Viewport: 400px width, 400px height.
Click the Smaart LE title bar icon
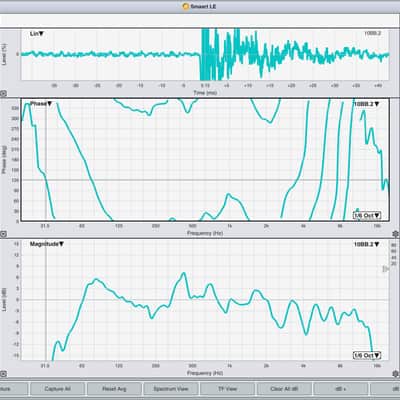point(186,6)
